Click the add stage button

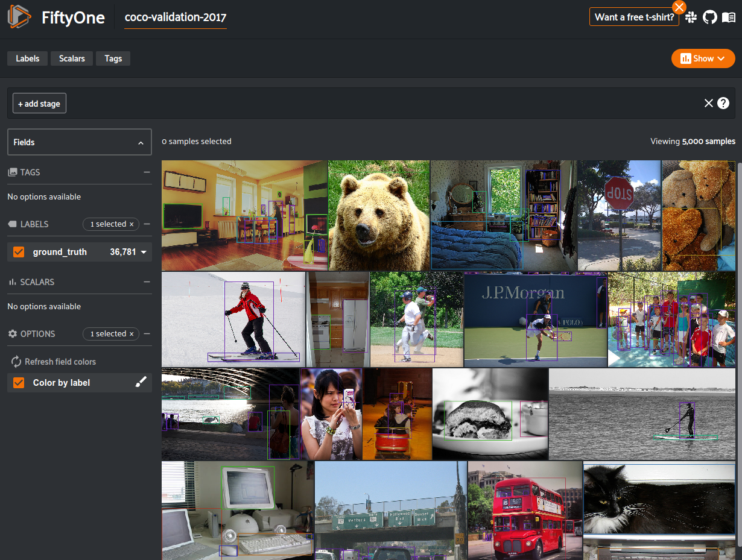point(39,104)
